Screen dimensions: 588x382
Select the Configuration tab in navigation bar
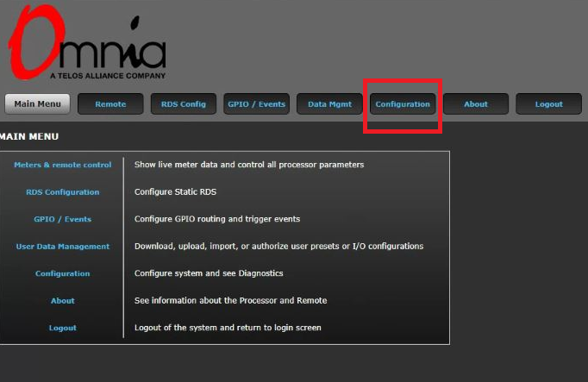point(403,103)
